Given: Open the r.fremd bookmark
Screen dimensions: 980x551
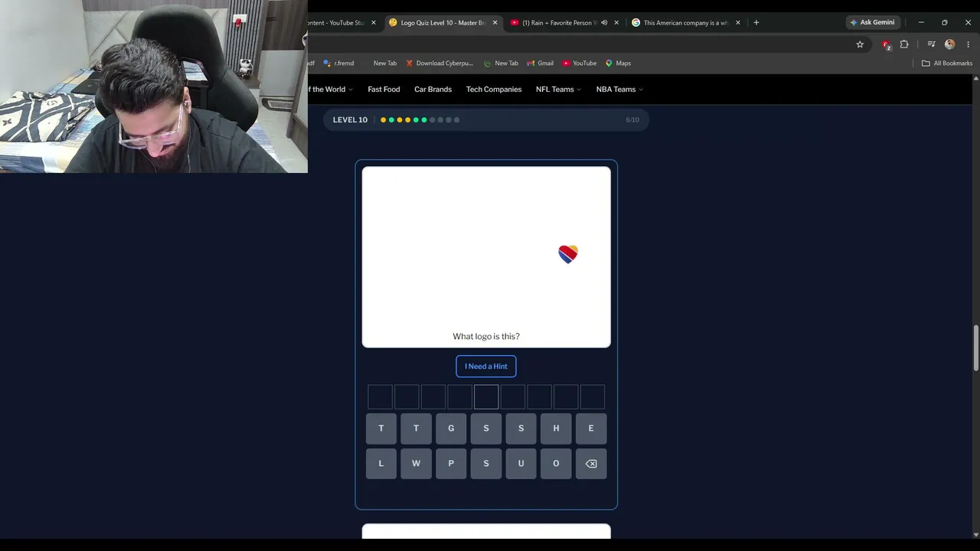Looking at the screenshot, I should pos(338,64).
